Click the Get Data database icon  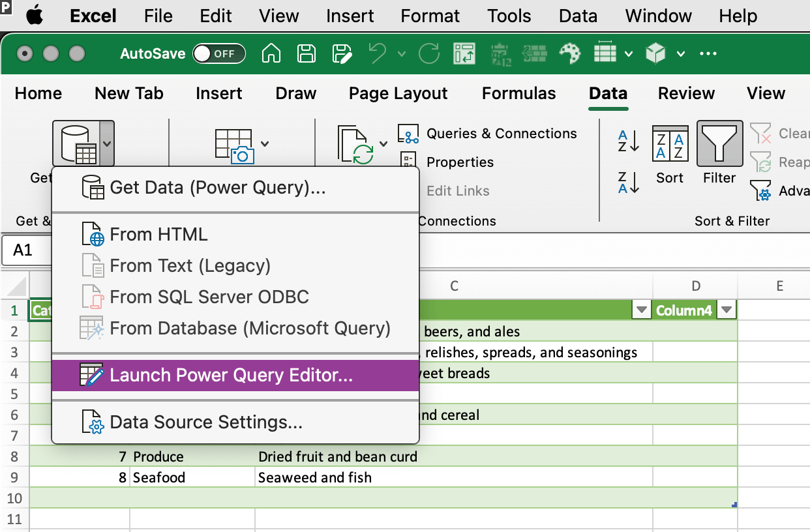pyautogui.click(x=77, y=144)
